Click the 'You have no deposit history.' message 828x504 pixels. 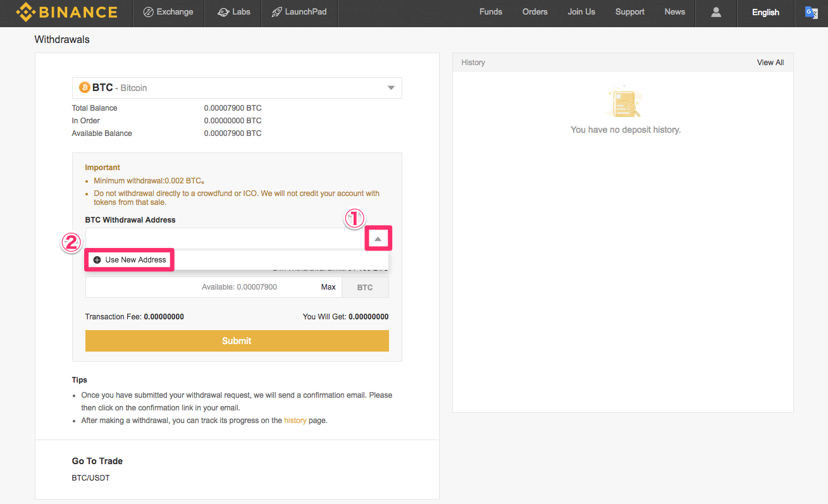625,130
